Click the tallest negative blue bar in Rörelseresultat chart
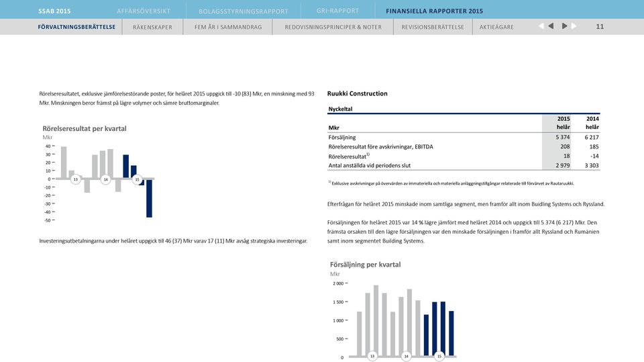Image resolution: width=644 pixels, height=362 pixels. coord(149,198)
